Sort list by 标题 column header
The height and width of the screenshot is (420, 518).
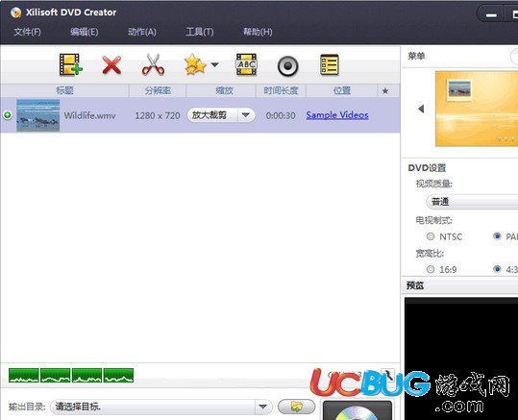[64, 90]
